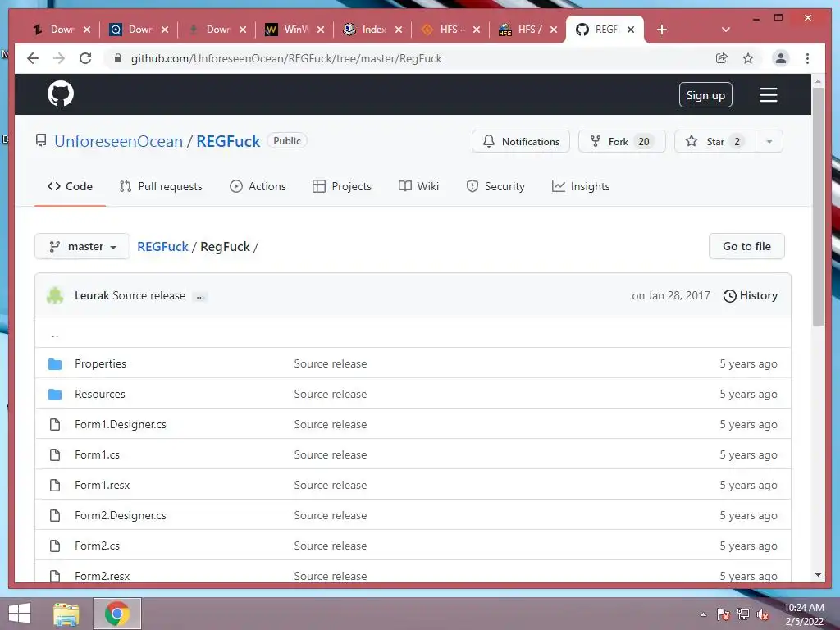Click REGFuck in the breadcrumb path
Viewport: 840px width, 630px height.
point(163,247)
